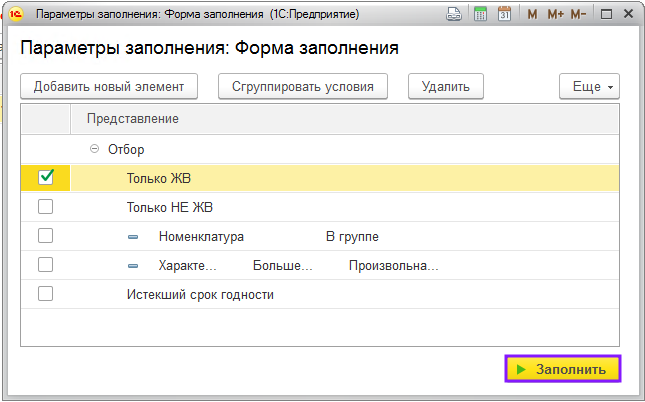Click the dash icon beside Номенклатура
This screenshot has width=645, height=402.
pos(133,237)
